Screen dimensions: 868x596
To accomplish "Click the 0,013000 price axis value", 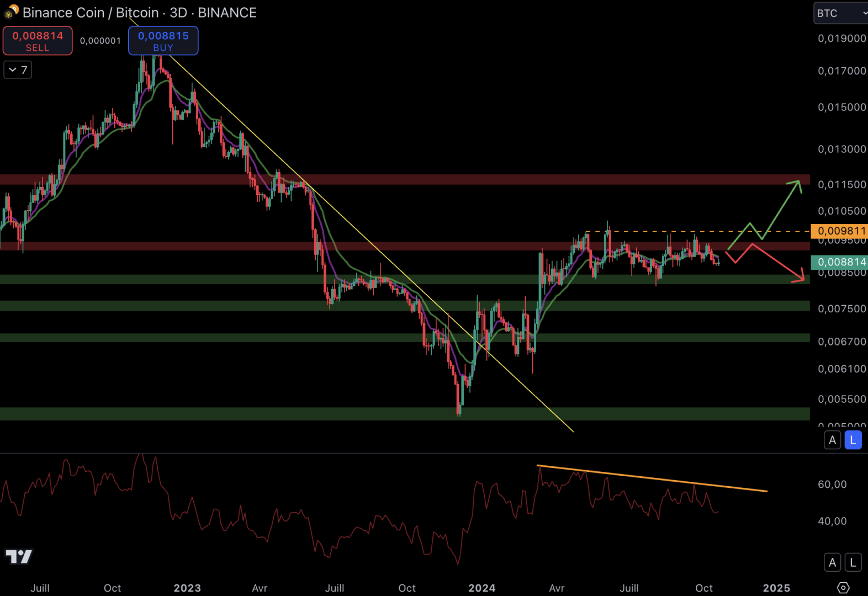I will pyautogui.click(x=841, y=150).
